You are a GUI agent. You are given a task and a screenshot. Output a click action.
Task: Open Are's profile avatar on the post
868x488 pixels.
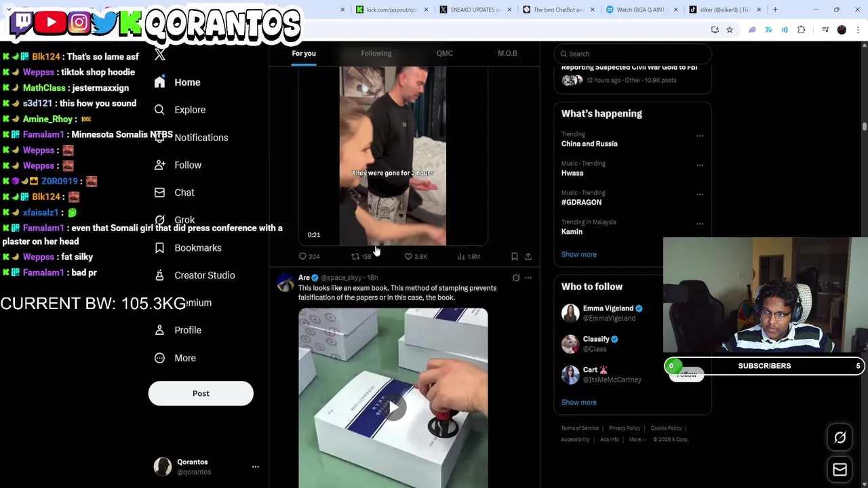(285, 282)
